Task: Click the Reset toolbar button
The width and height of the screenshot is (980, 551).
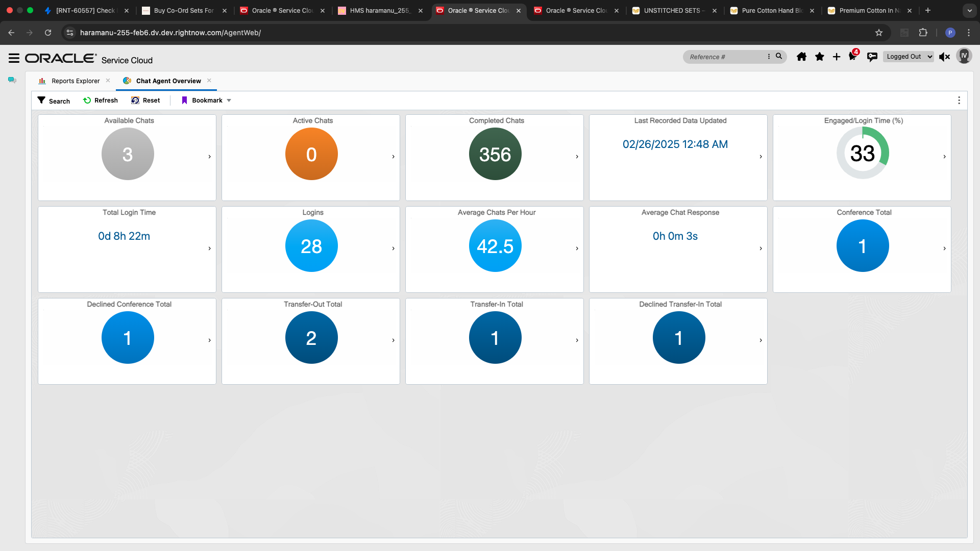Action: tap(145, 101)
